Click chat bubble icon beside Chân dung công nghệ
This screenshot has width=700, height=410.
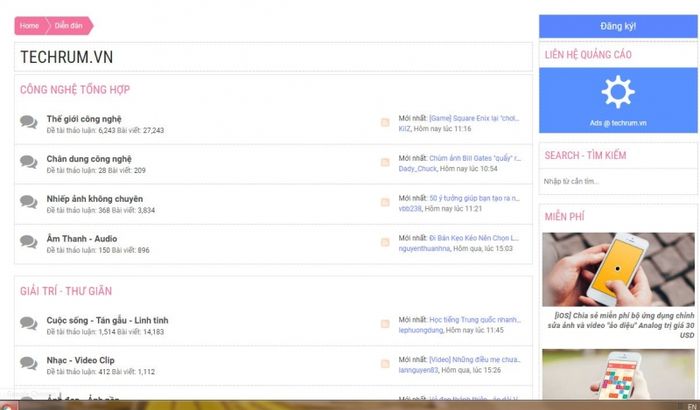coord(29,162)
